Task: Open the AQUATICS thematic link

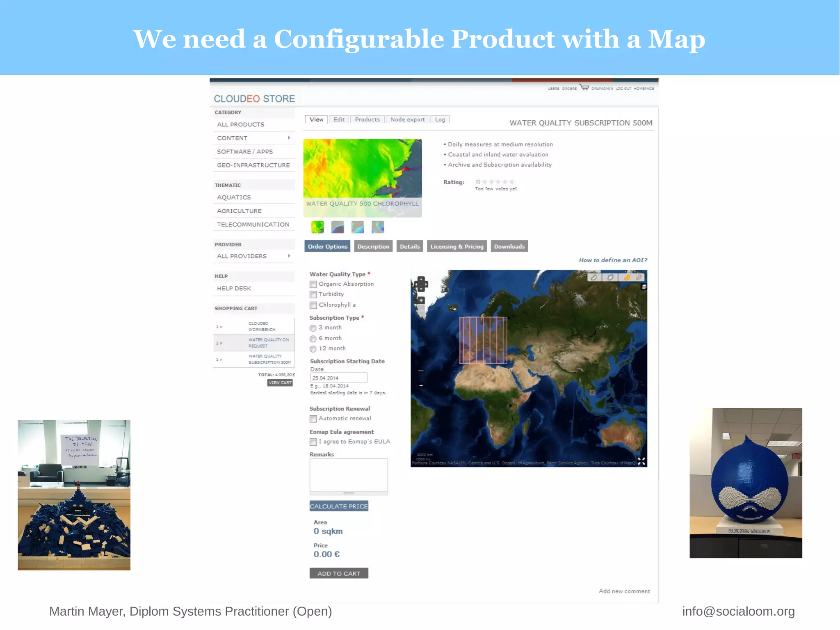Action: 234,197
